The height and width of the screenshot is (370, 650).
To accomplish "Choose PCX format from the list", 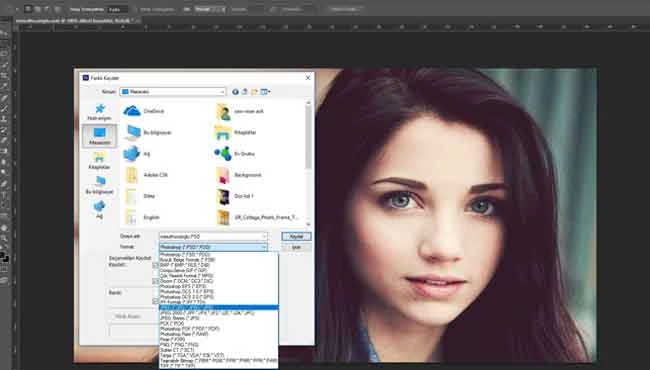I will pyautogui.click(x=218, y=323).
